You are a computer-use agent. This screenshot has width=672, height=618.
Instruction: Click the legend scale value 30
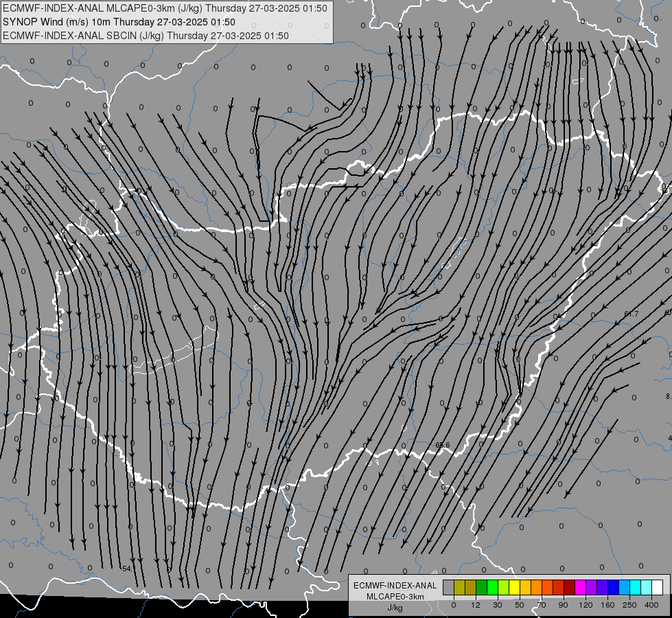(x=498, y=605)
